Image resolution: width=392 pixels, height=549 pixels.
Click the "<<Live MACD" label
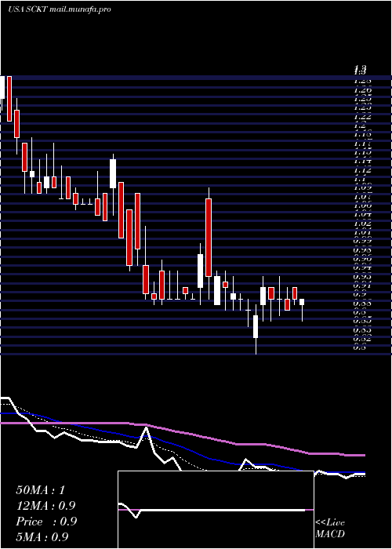[x=330, y=529]
